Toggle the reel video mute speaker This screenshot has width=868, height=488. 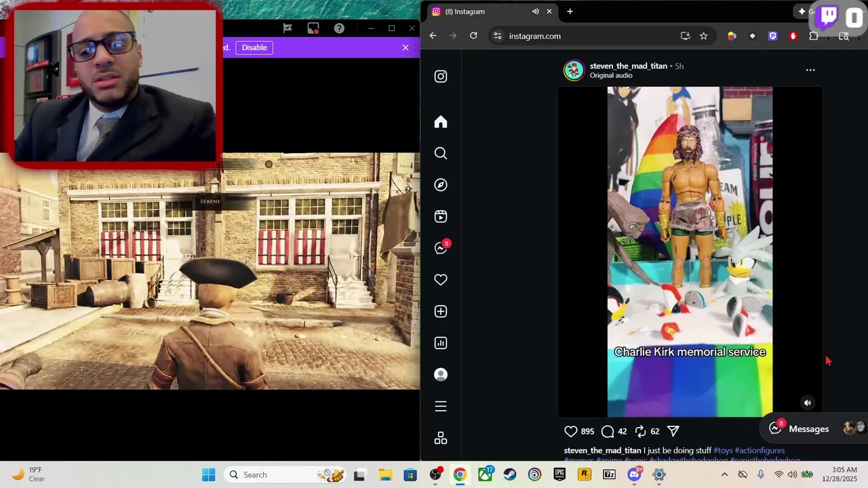tap(807, 403)
